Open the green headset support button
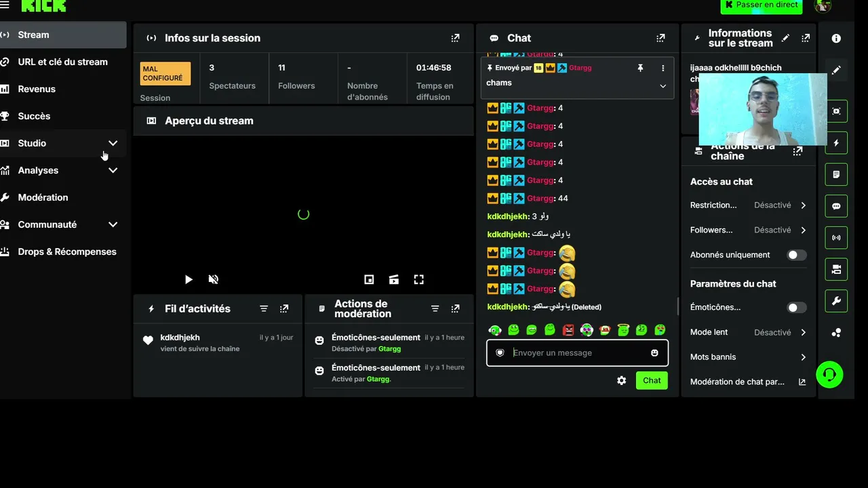This screenshot has width=868, height=488. click(829, 374)
